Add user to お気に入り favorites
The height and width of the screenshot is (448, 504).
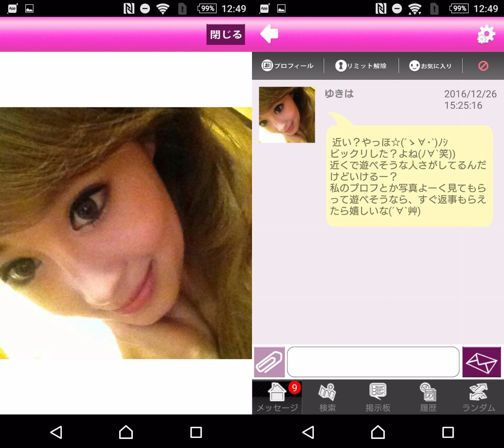(430, 66)
